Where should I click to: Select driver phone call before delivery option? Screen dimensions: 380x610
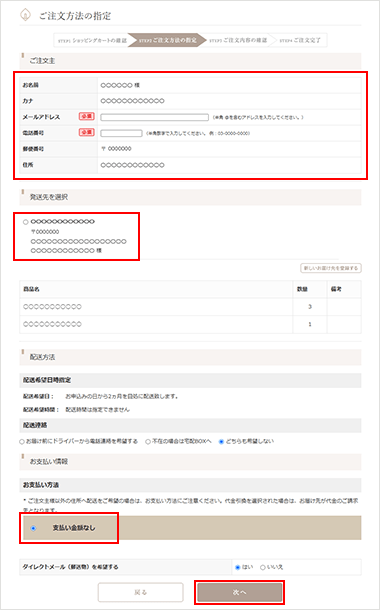[x=22, y=442]
